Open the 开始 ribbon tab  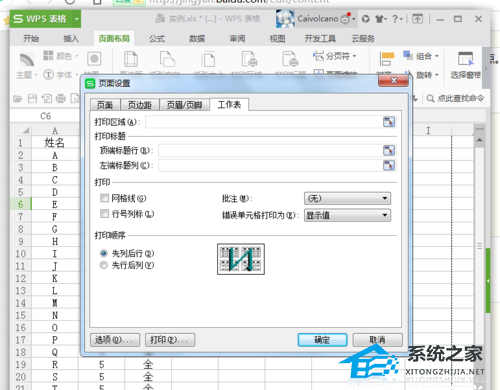(31, 39)
